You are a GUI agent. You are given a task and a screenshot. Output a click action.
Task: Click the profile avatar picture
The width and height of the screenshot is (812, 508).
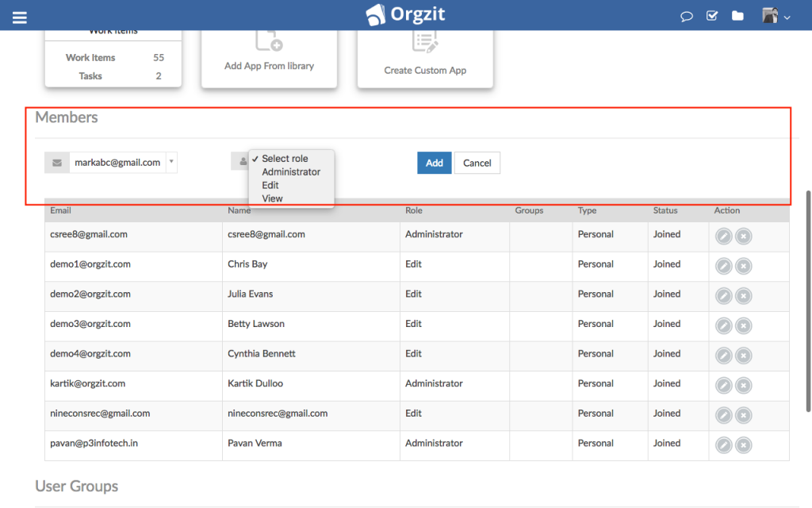point(771,15)
